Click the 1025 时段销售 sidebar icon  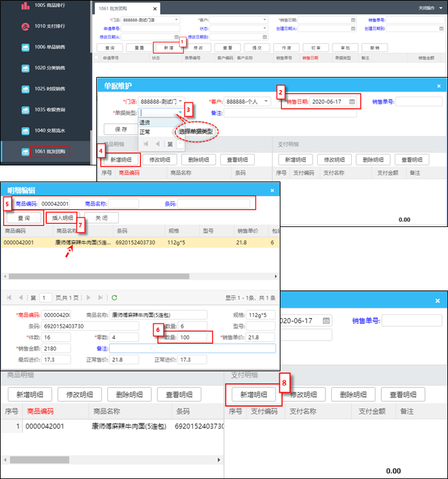pyautogui.click(x=26, y=89)
